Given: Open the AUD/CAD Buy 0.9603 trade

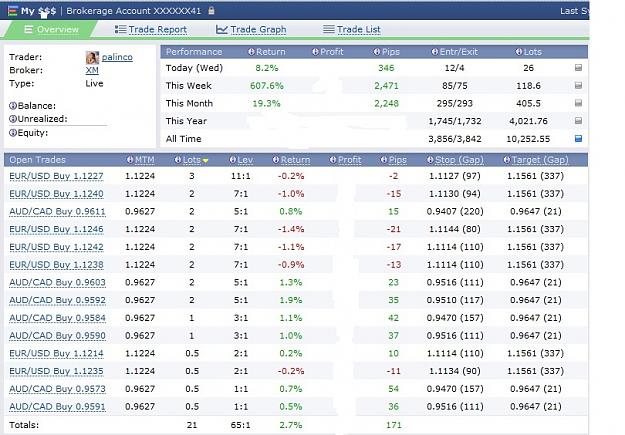Looking at the screenshot, I should (x=57, y=283).
